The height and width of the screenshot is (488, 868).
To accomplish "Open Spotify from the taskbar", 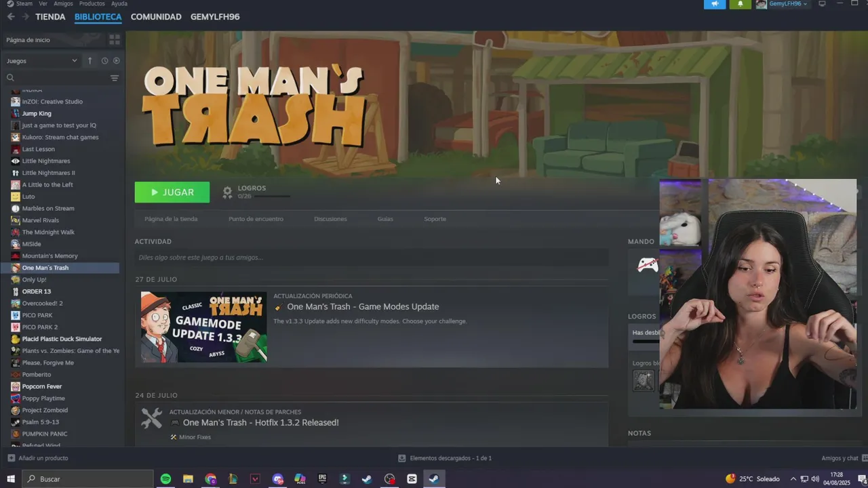I will 165,479.
